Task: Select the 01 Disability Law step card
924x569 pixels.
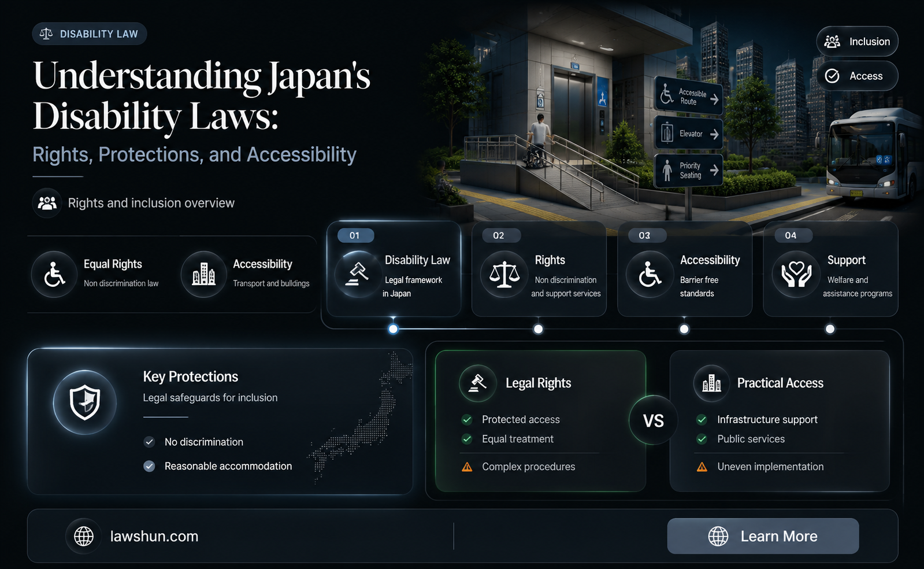Action: click(x=394, y=269)
